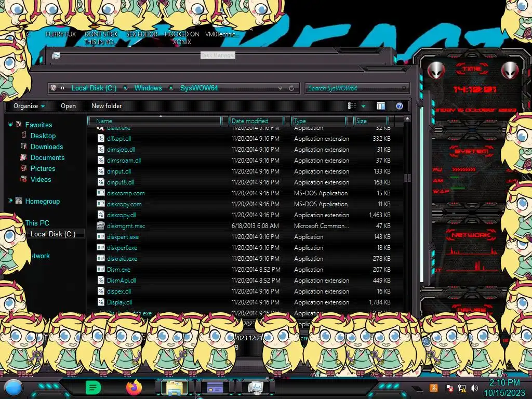
Task: Toggle the preview pane icon
Action: [x=381, y=106]
